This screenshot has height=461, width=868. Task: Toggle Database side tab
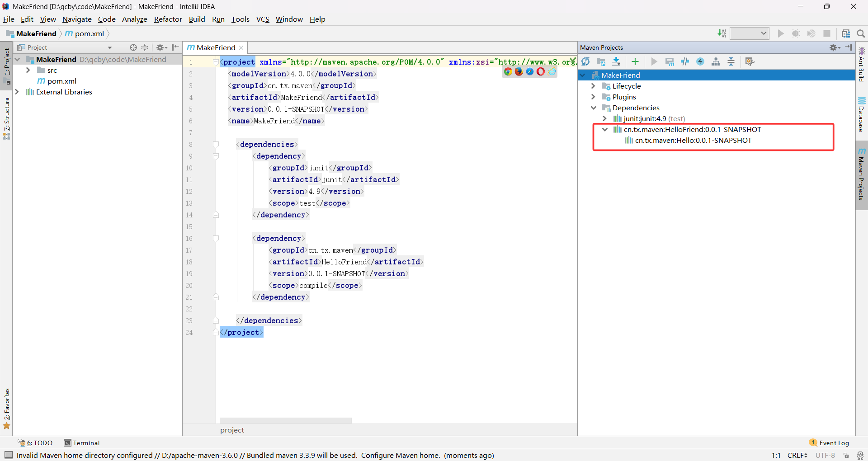coord(862,114)
